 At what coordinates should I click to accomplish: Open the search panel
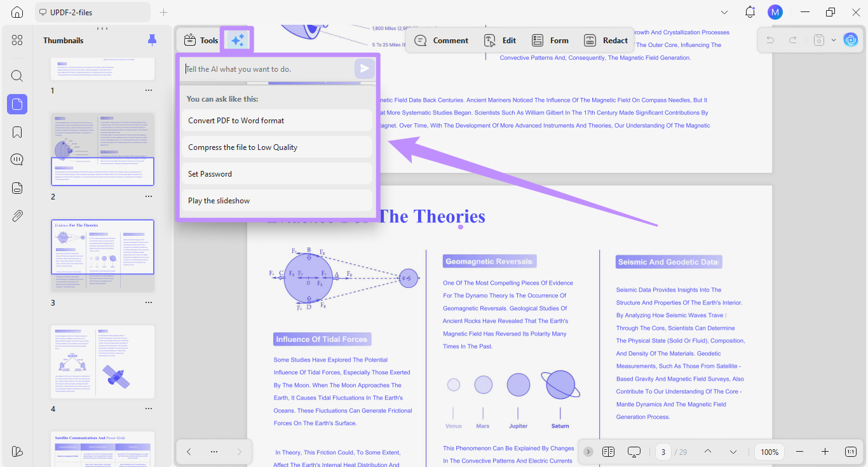[x=17, y=76]
